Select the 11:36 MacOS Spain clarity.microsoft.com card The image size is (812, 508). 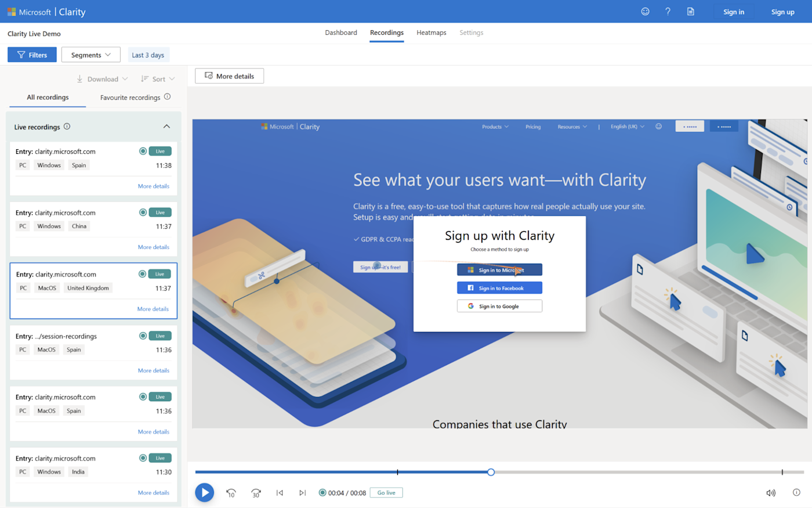pos(93,415)
